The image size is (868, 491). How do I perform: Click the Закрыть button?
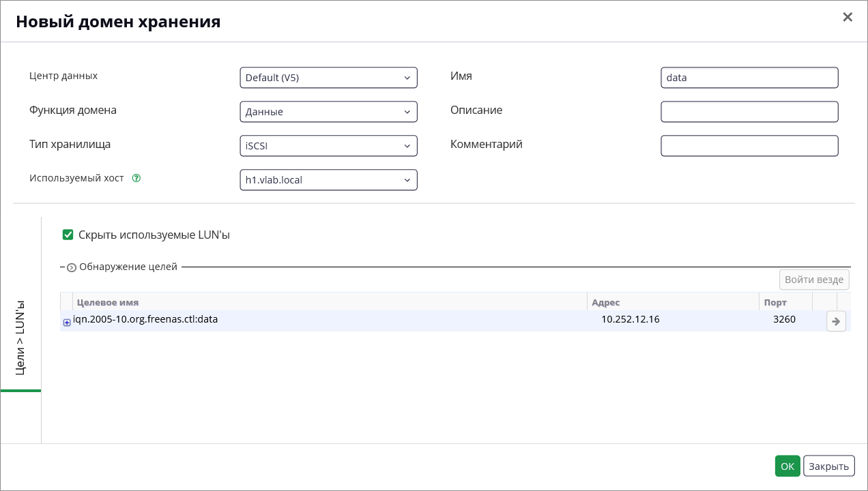coord(829,466)
